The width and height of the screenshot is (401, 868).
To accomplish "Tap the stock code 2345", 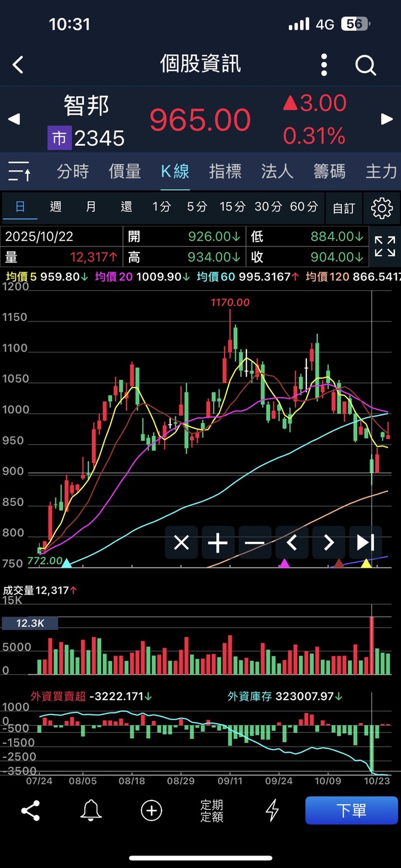I will [x=99, y=138].
